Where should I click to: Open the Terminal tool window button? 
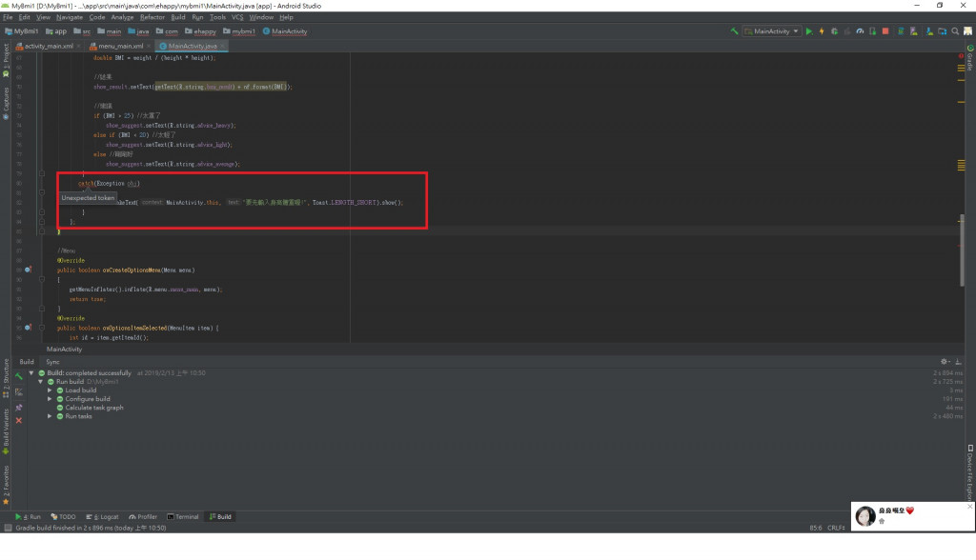182,517
